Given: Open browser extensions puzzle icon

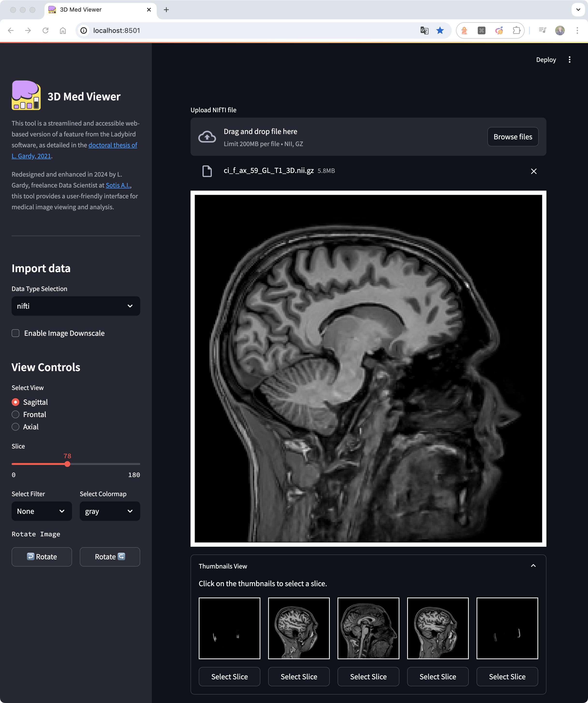Looking at the screenshot, I should (516, 30).
